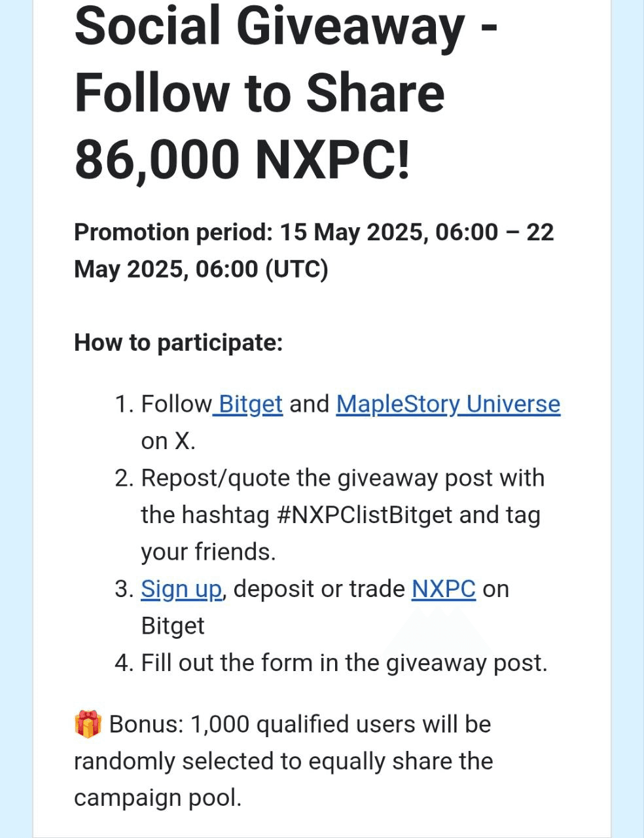The width and height of the screenshot is (644, 838).
Task: Click the "Follow to Share" heading line
Action: tap(259, 92)
